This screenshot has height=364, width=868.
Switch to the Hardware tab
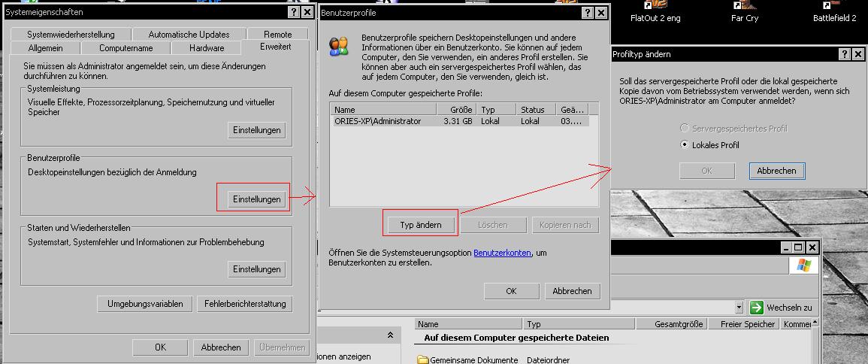207,48
